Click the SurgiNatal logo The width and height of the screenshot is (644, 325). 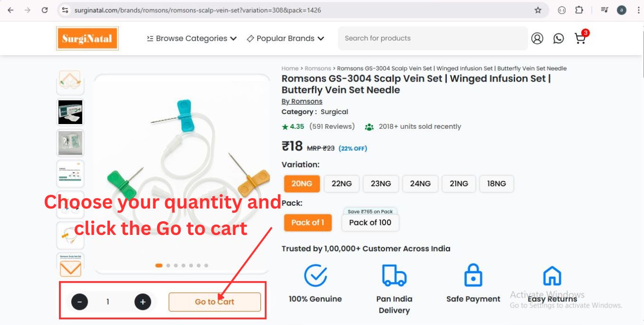click(x=87, y=38)
